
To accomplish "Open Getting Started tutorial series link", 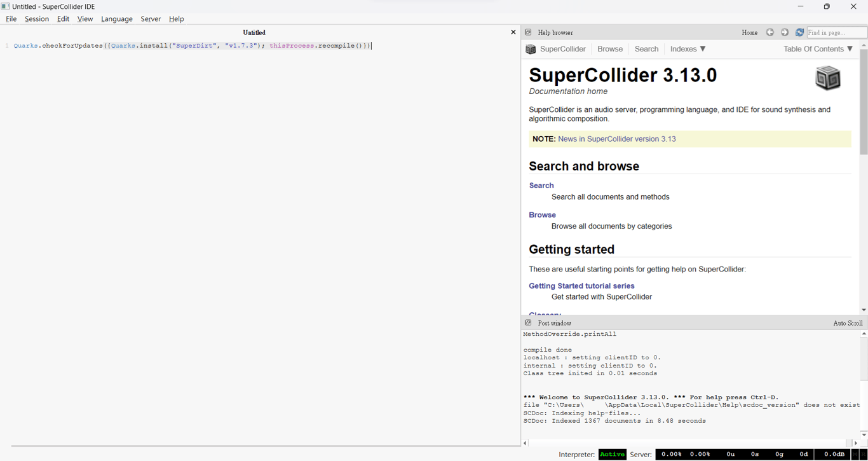I will [581, 286].
